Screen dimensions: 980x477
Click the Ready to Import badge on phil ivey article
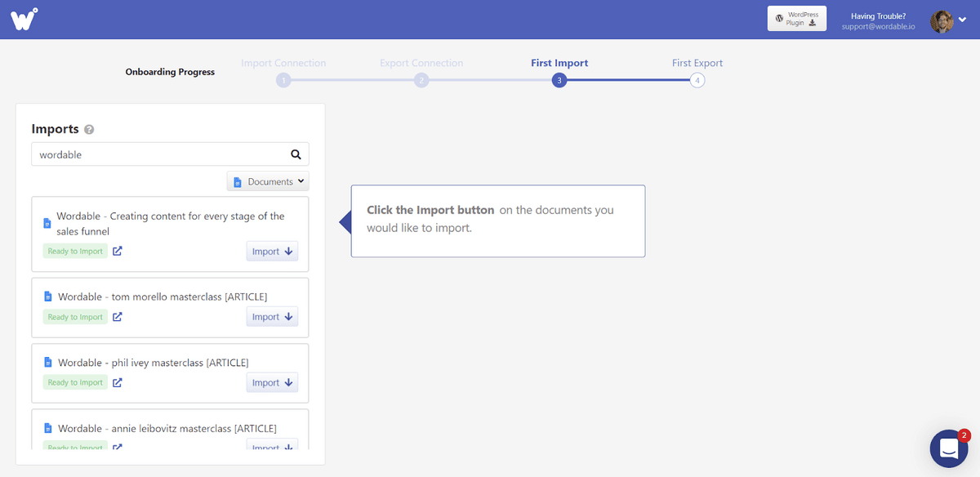point(74,382)
